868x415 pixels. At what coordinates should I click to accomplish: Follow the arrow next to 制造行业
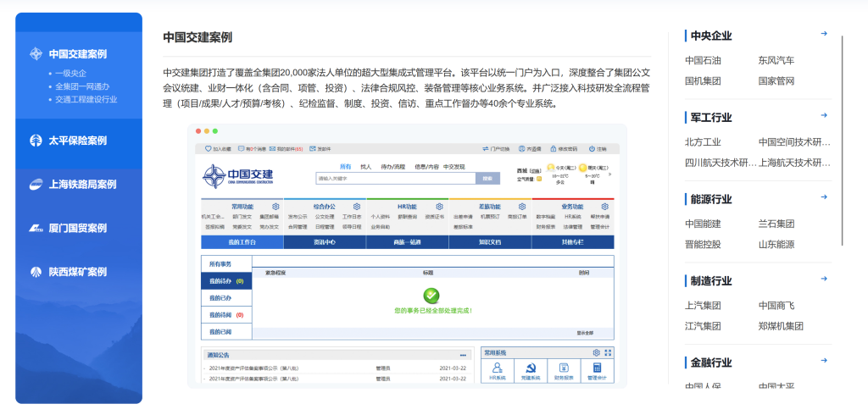[x=824, y=279]
